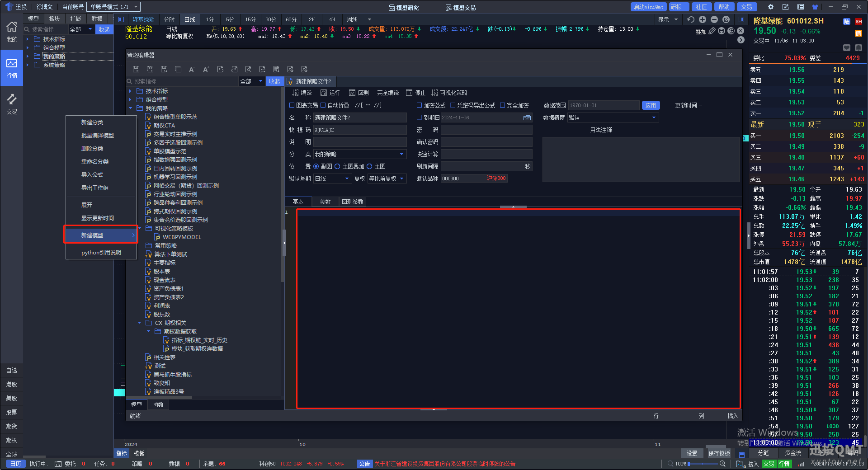This screenshot has width=868, height=470.
Task: Enable the 图表交易 checkbox
Action: [292, 105]
